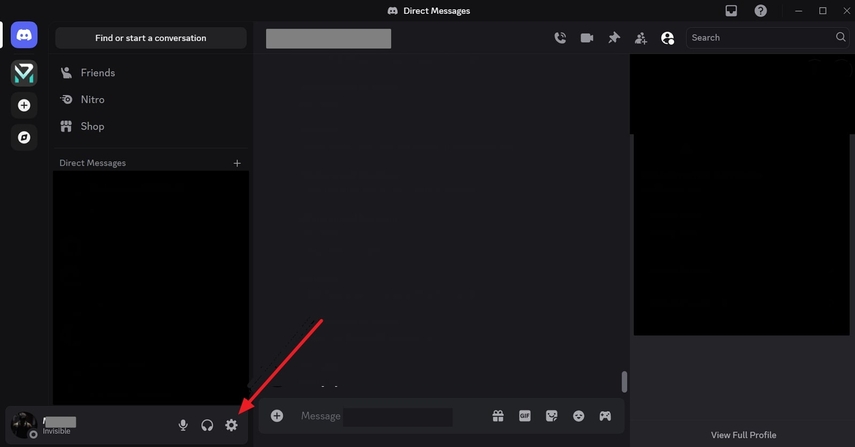The height and width of the screenshot is (447, 855).
Task: Open the Nitro page
Action: (150, 99)
